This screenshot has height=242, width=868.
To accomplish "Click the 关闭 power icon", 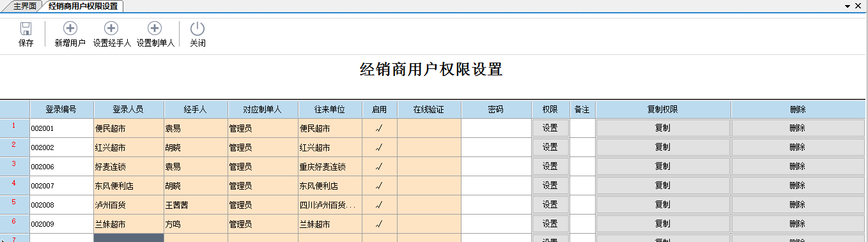I will [198, 28].
